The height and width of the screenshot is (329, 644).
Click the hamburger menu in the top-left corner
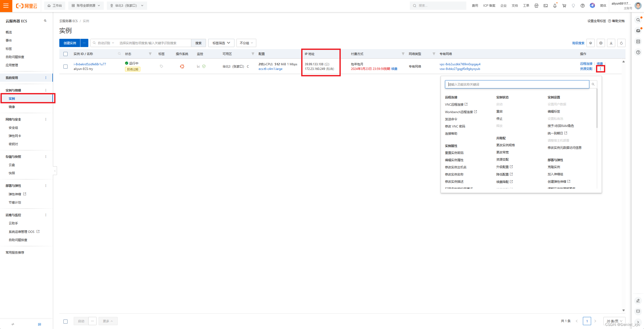click(6, 6)
